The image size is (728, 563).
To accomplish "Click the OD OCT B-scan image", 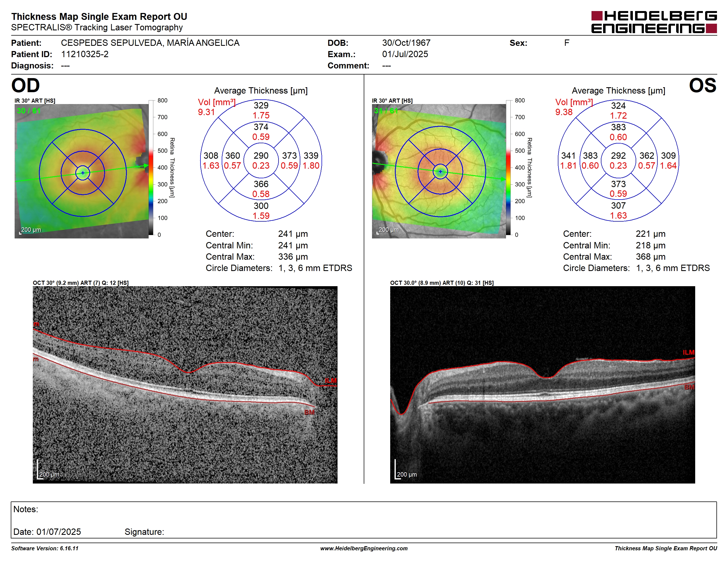I will pyautogui.click(x=185, y=384).
